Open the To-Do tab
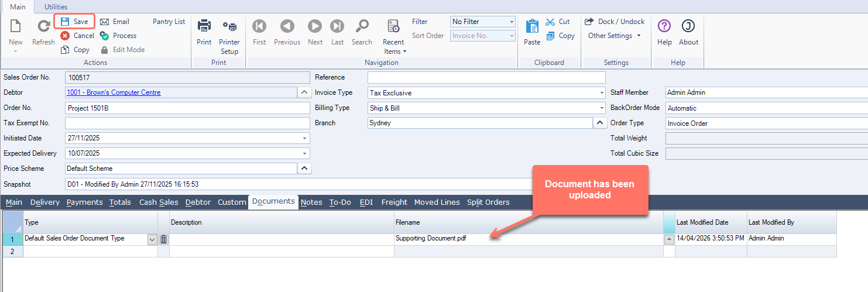868x292 pixels. click(x=340, y=202)
